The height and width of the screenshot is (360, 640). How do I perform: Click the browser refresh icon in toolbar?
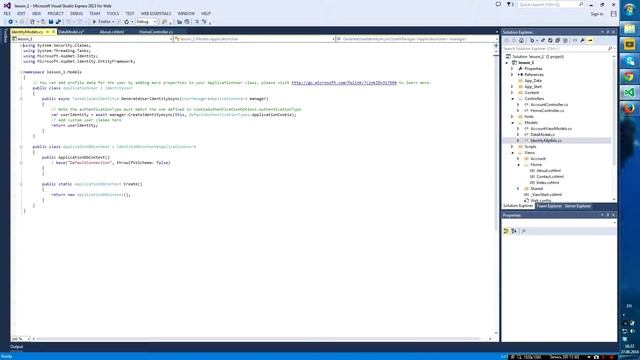tap(127, 22)
